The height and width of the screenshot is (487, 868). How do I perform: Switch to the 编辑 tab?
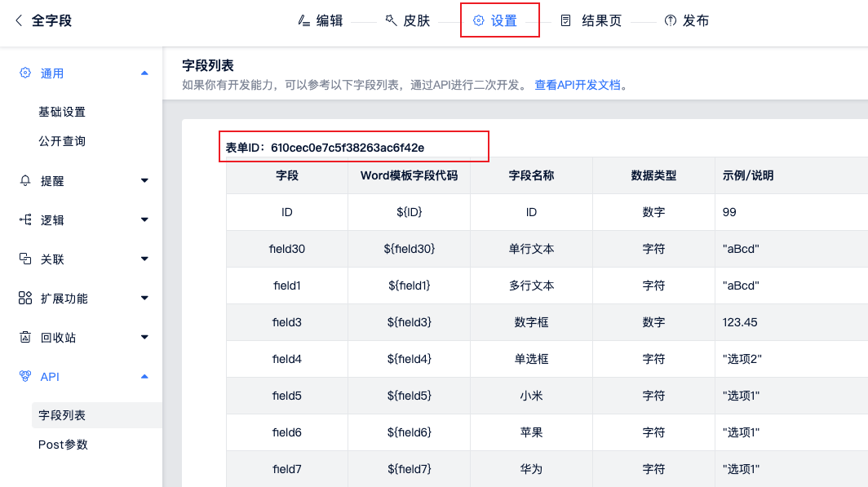pos(321,20)
